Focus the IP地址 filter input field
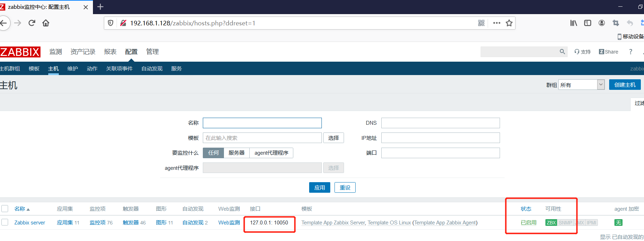 [x=440, y=138]
